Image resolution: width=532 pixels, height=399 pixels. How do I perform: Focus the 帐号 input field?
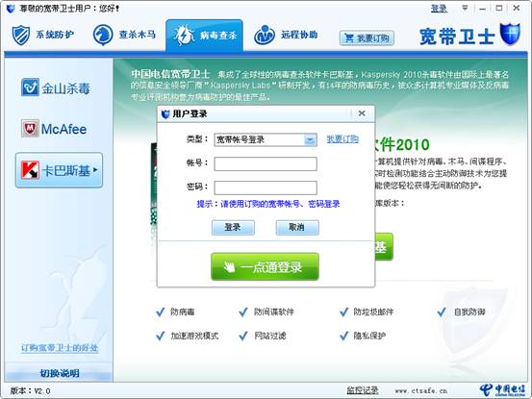tap(266, 163)
